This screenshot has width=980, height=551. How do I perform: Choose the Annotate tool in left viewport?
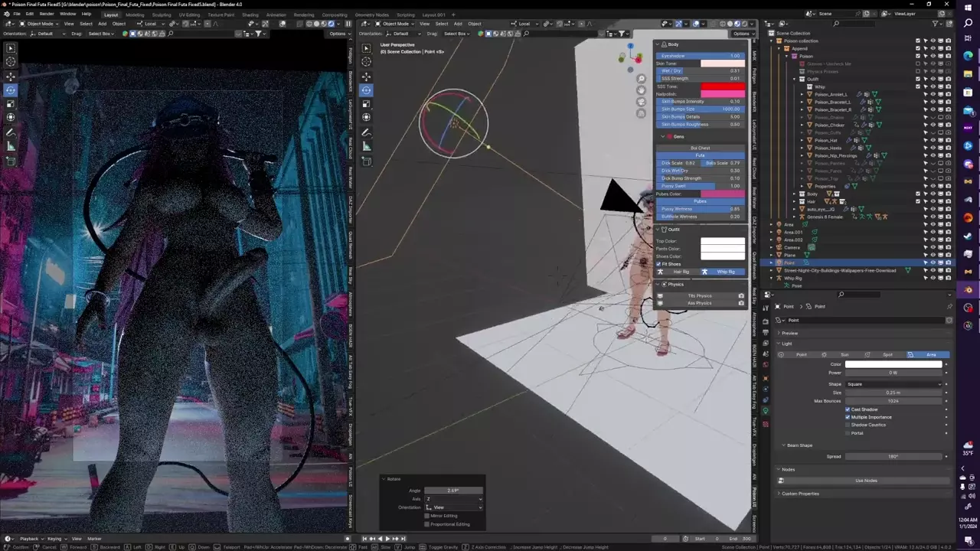point(11,133)
